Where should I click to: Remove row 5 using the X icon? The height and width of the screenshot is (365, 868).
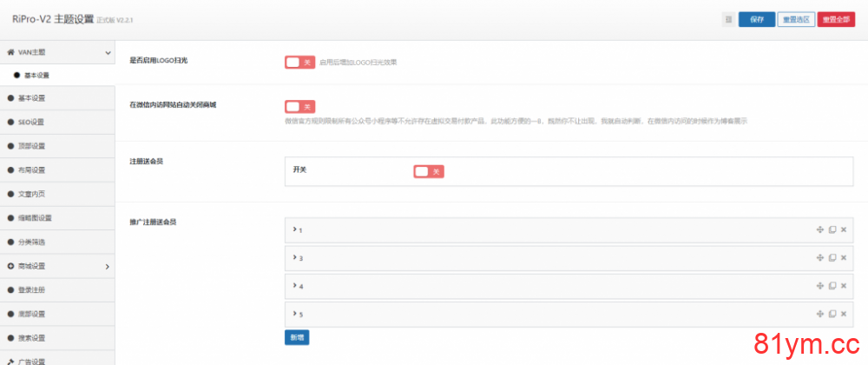[x=844, y=314]
